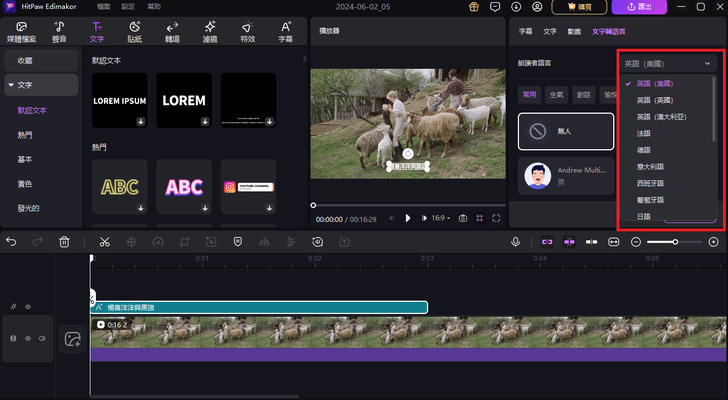Screen dimensions: 728x400
Task: Toggle visibility eye on video track
Action: coord(28,339)
